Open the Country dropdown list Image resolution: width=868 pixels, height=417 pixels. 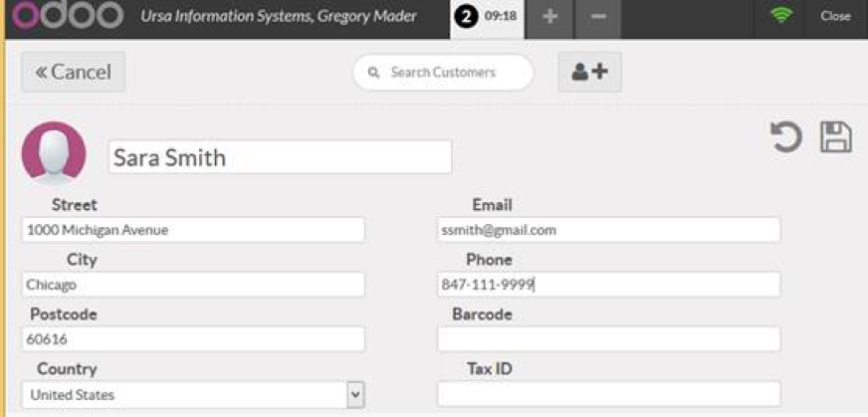(x=355, y=395)
